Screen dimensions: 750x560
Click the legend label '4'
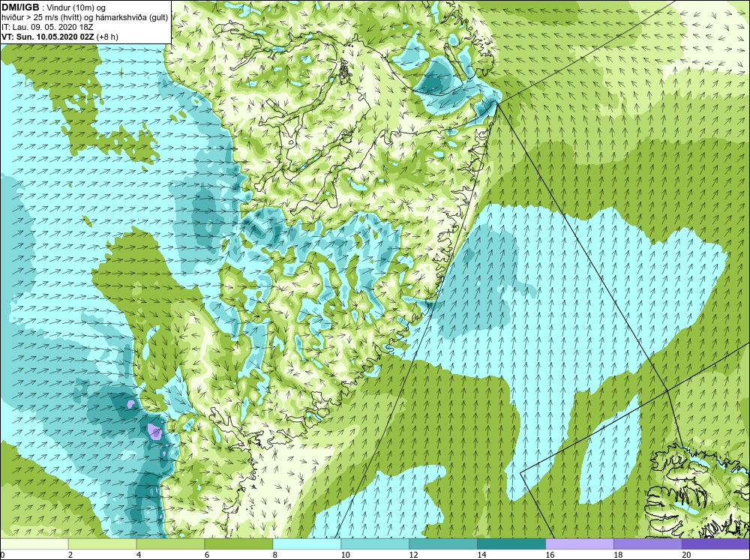(x=139, y=555)
